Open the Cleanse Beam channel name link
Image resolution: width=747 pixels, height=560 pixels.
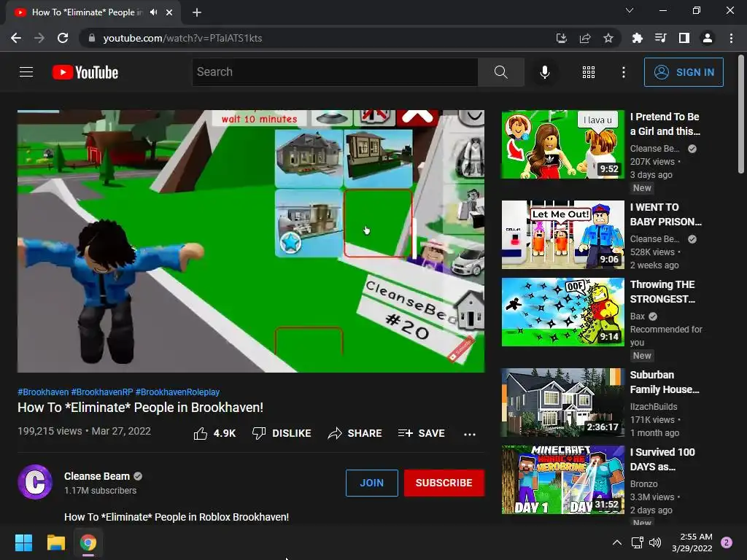[x=97, y=476]
